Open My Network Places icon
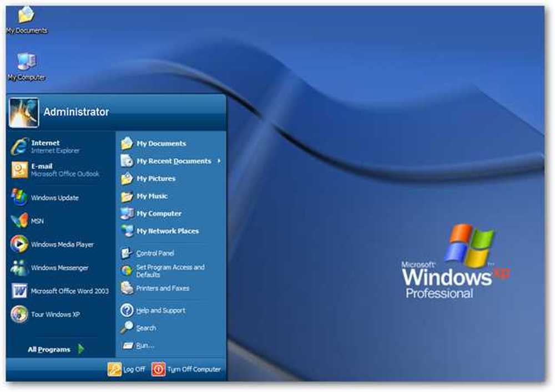The image size is (555, 392). (x=127, y=231)
